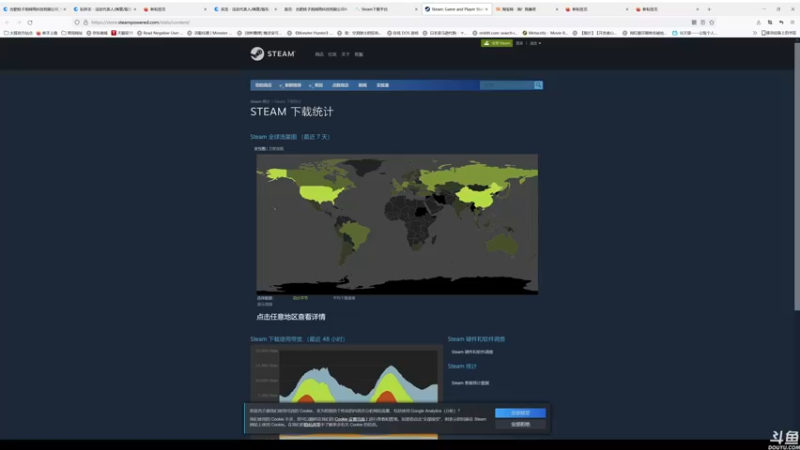Screen dimensions: 800x450
Task: Open 您的商店 in the blue store bar
Action: coord(263,85)
